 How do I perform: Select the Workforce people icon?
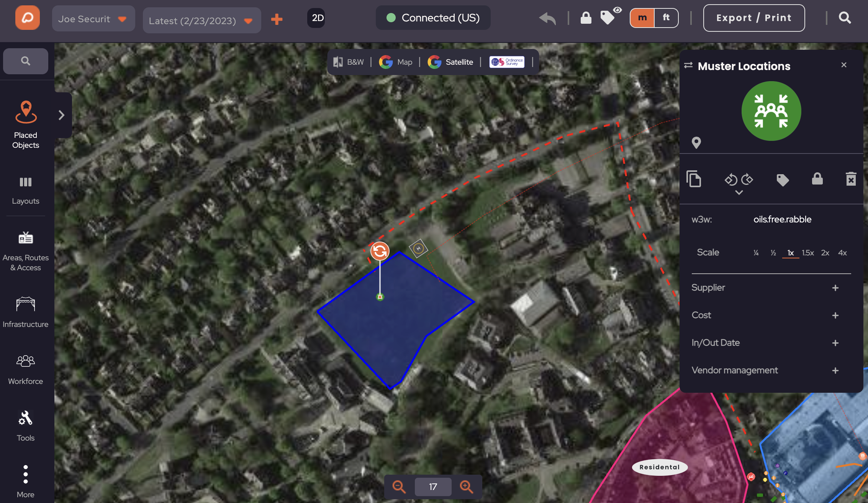(x=26, y=361)
